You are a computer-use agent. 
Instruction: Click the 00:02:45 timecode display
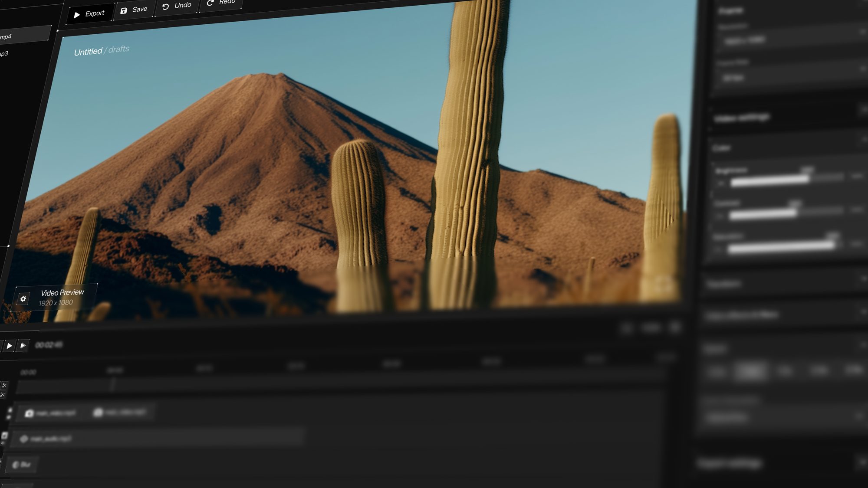click(49, 345)
